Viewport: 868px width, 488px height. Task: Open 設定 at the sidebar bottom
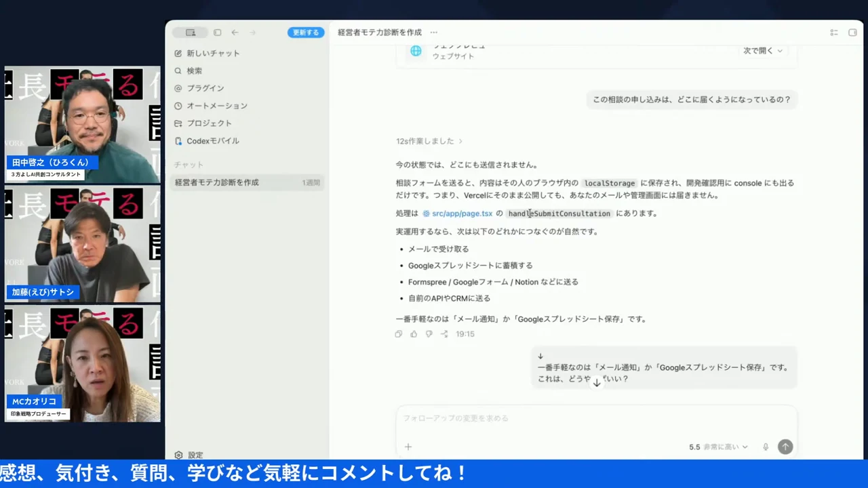tap(189, 455)
